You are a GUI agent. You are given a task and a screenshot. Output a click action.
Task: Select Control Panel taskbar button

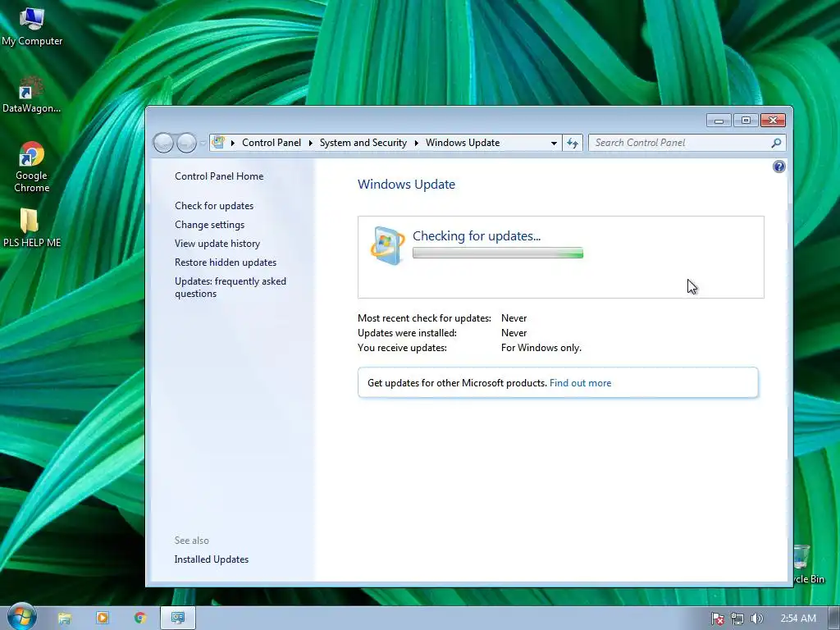(x=178, y=619)
